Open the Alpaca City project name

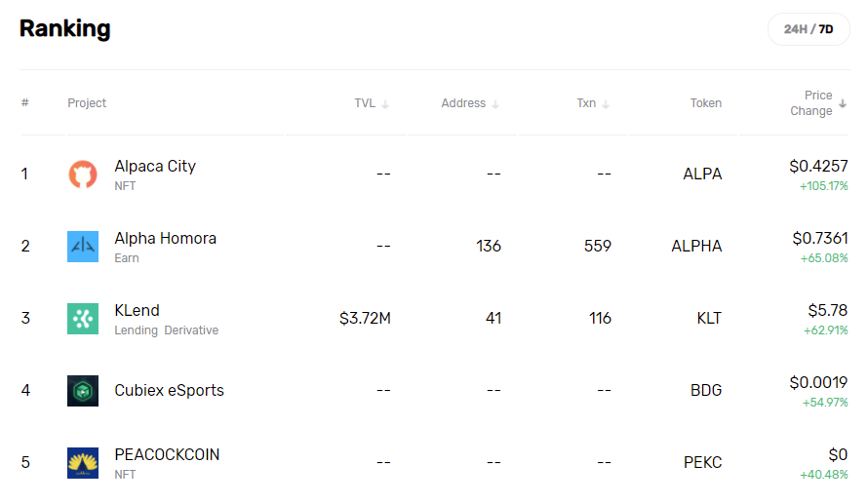pyautogui.click(x=155, y=166)
